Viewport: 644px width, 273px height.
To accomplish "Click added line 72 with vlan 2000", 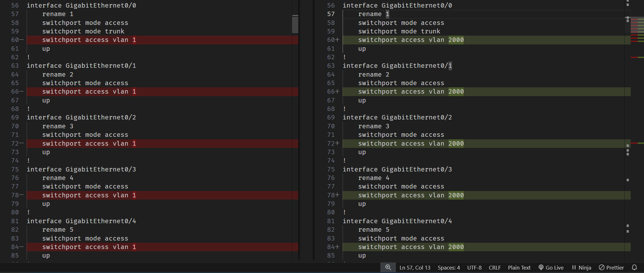I will tap(411, 143).
